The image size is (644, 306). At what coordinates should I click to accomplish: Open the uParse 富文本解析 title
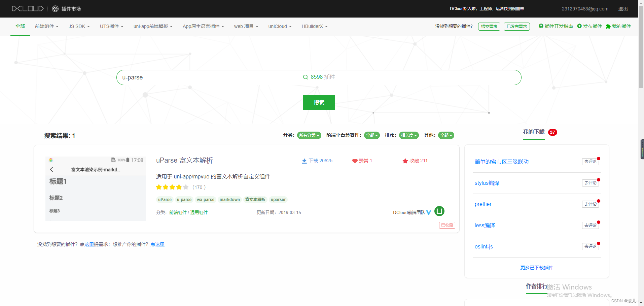(184, 160)
